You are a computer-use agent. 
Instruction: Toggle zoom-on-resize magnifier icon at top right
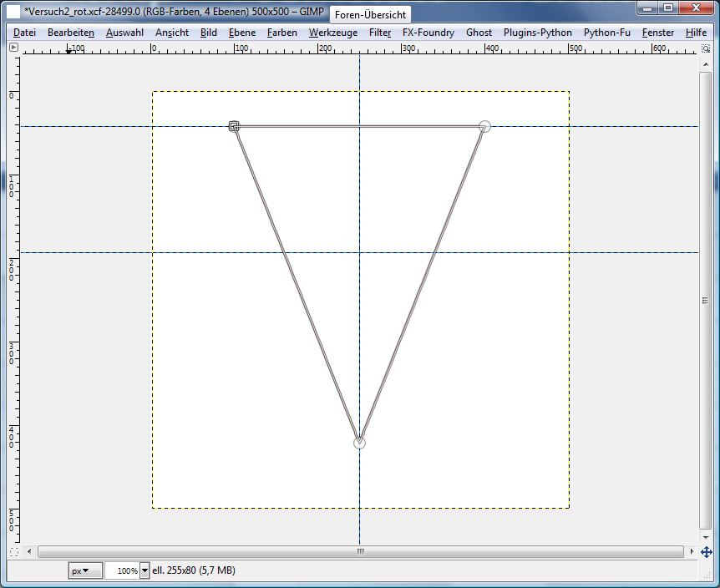click(x=706, y=48)
